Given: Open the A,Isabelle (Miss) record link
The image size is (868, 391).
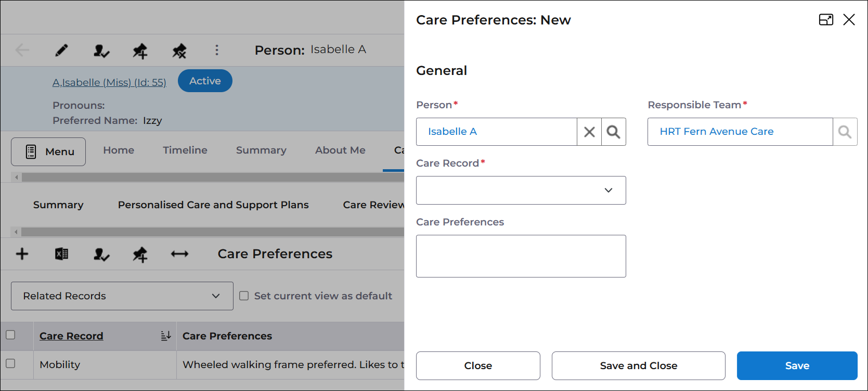Looking at the screenshot, I should coord(109,82).
